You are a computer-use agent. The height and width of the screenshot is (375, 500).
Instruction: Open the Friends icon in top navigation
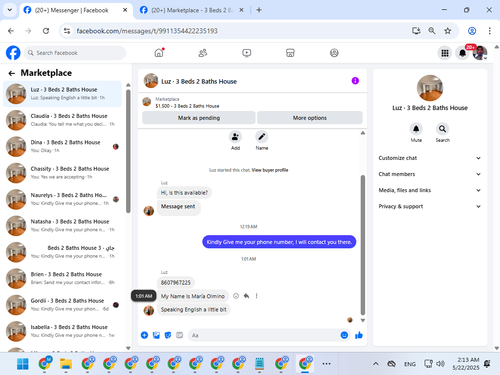(203, 53)
